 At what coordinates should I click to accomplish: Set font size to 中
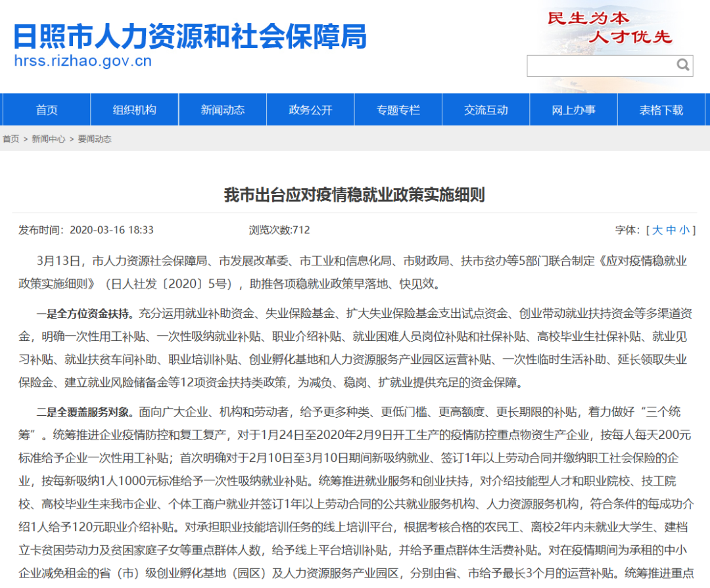click(671, 230)
